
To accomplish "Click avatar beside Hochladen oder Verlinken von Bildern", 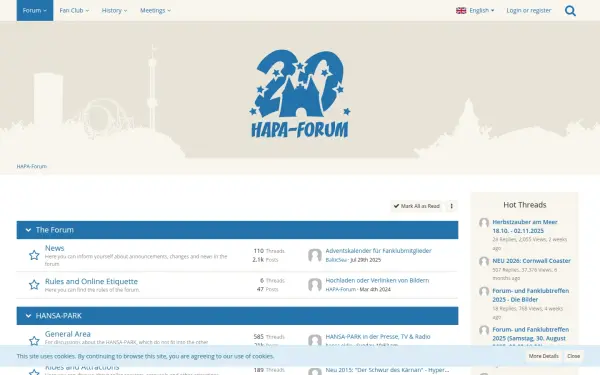I will (315, 285).
